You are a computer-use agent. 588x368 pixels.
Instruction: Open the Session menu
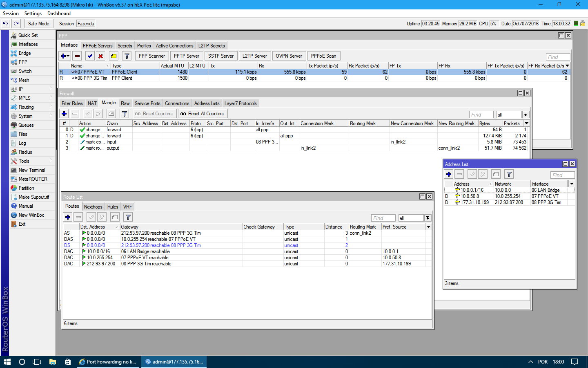coord(11,13)
